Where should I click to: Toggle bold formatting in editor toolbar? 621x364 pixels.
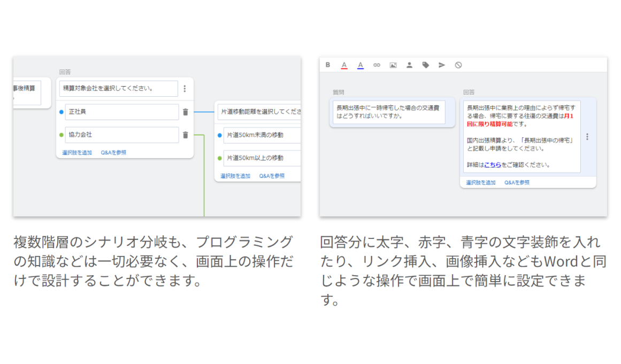point(328,65)
